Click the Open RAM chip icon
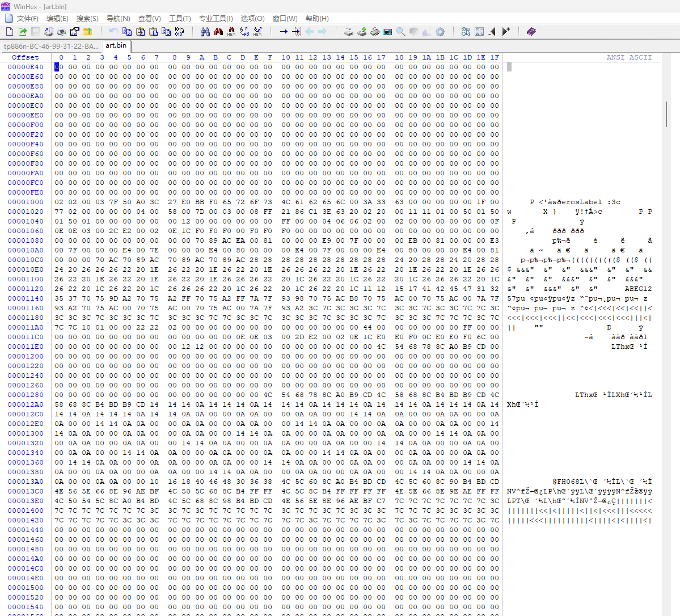 (375, 32)
